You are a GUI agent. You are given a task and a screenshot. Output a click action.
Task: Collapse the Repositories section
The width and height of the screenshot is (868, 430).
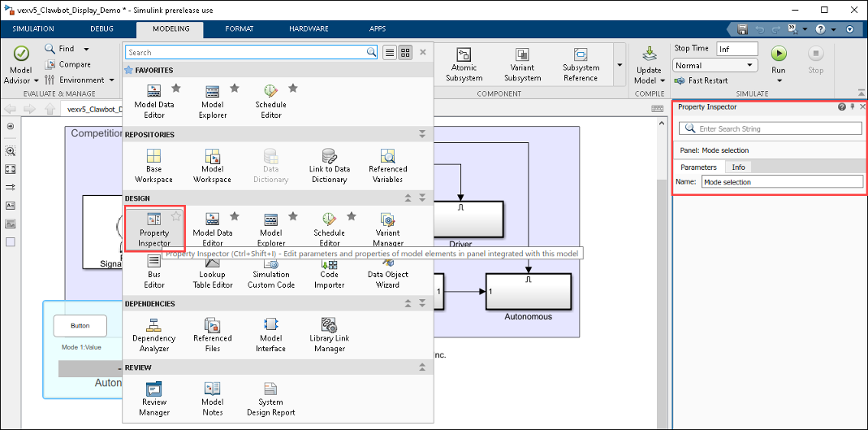coord(422,134)
